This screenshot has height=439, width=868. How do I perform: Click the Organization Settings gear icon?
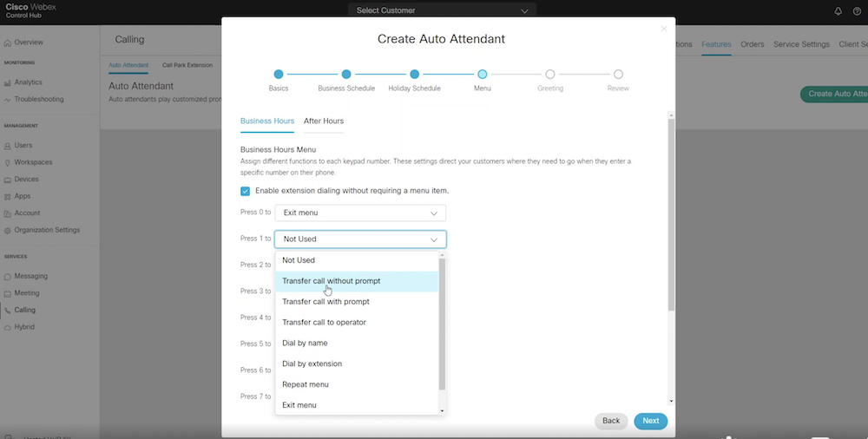pos(8,230)
